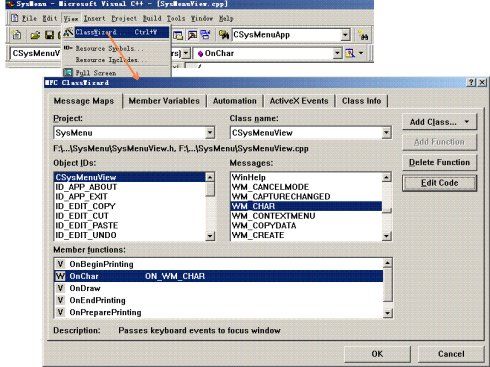The width and height of the screenshot is (490, 367).
Task: Open the WizardBar filter dropdown arrow
Action: (x=186, y=53)
